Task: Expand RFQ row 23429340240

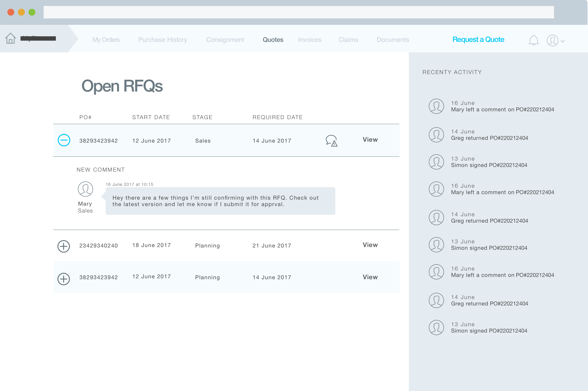Action: (x=63, y=246)
